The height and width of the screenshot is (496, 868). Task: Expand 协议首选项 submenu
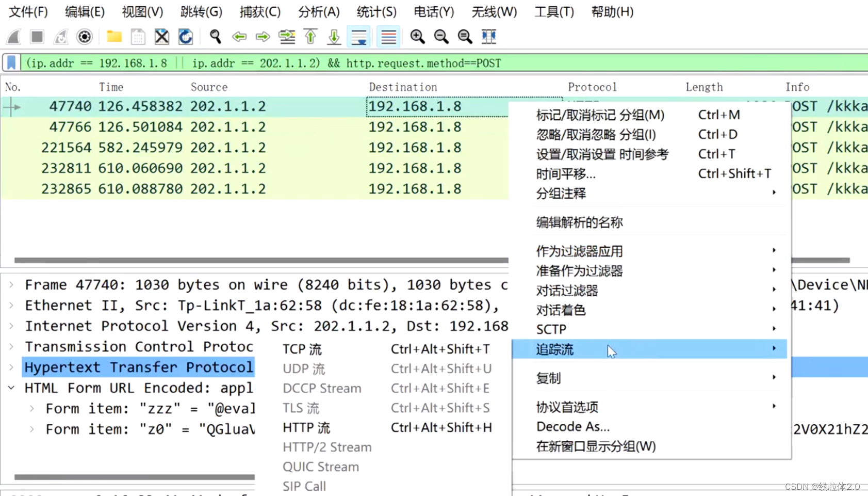point(650,407)
